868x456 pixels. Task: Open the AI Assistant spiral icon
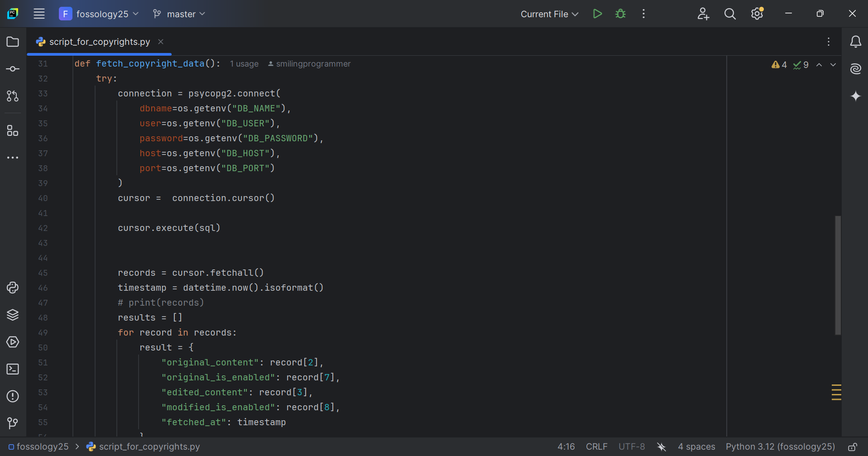(855, 69)
